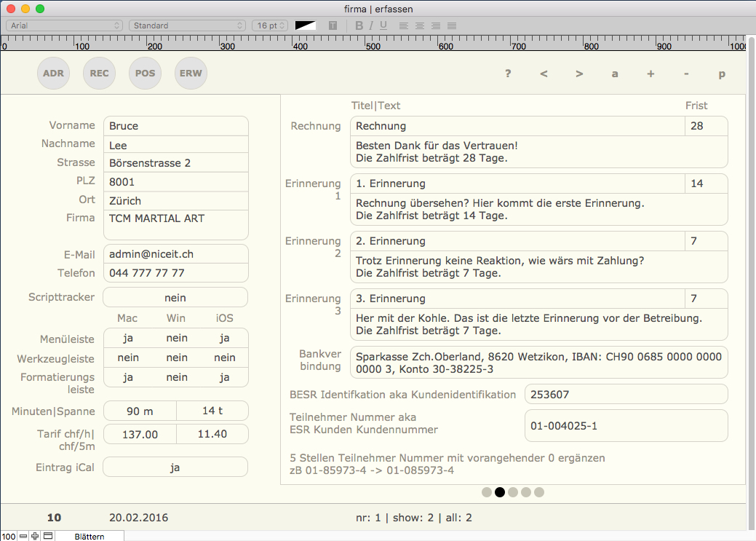Toggle the status toolbar icon at bottom
Image resolution: width=756 pixels, height=541 pixels.
(48, 536)
